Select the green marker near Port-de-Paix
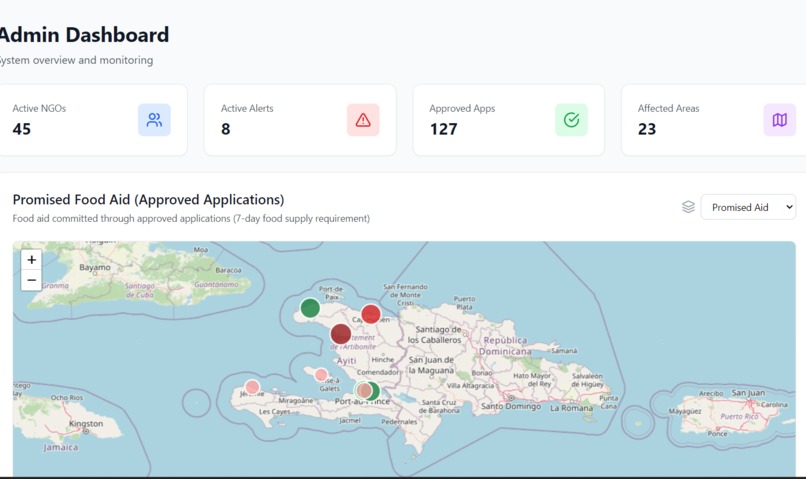 (x=310, y=308)
